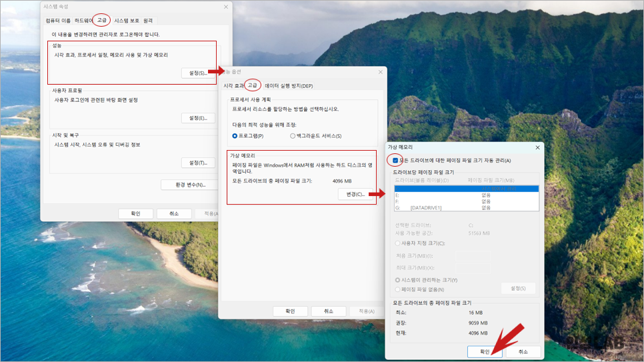This screenshot has width=644, height=362.
Task: Confirm 시스템 속성 with 확인 button
Action: tap(135, 213)
